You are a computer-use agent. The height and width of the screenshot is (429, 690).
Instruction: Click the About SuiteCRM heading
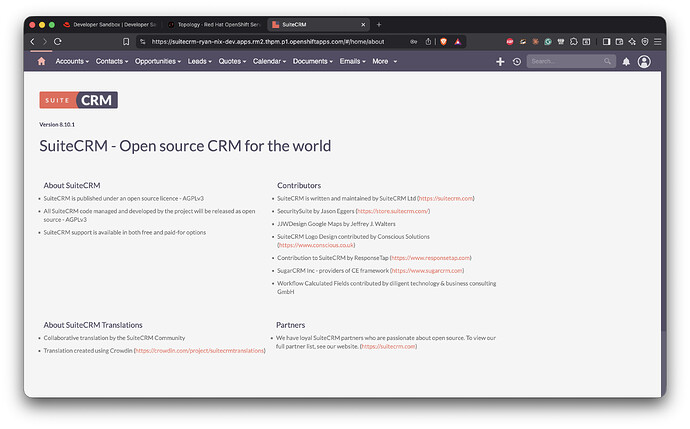(x=72, y=185)
